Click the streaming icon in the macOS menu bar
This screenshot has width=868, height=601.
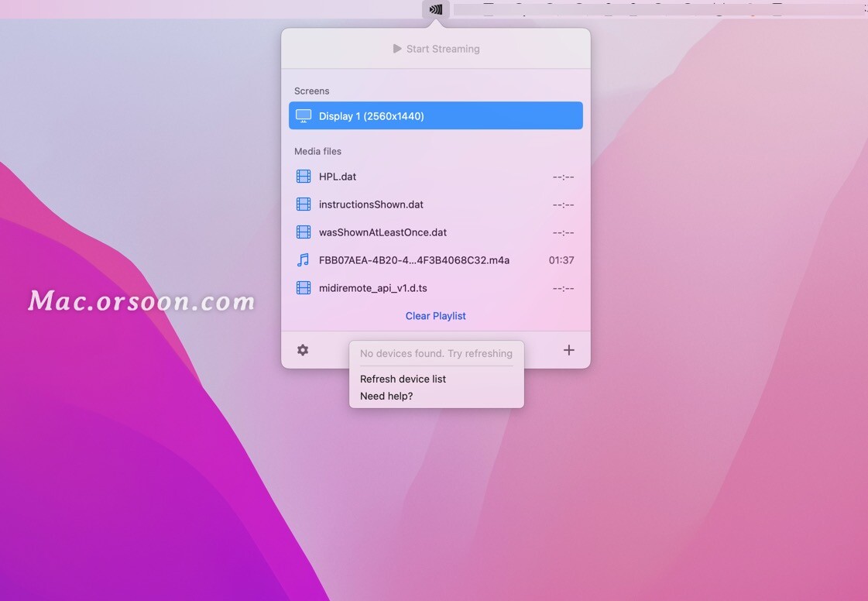coord(435,9)
